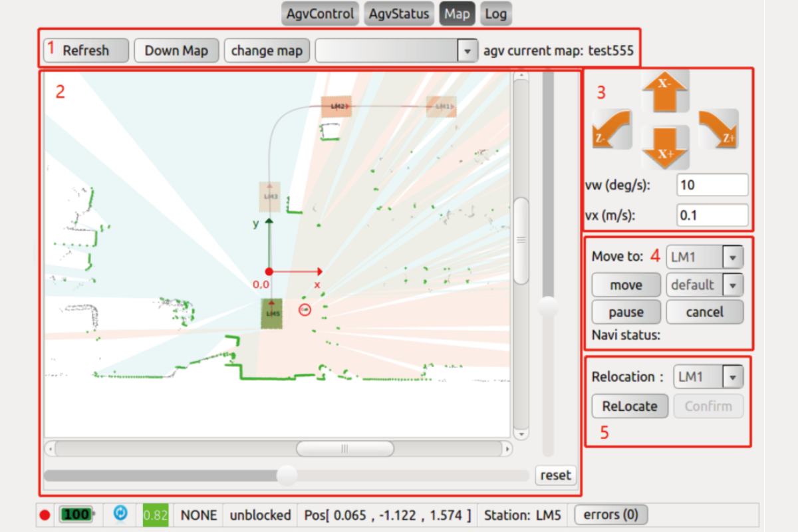Click the blue refresh status icon

pos(120,514)
